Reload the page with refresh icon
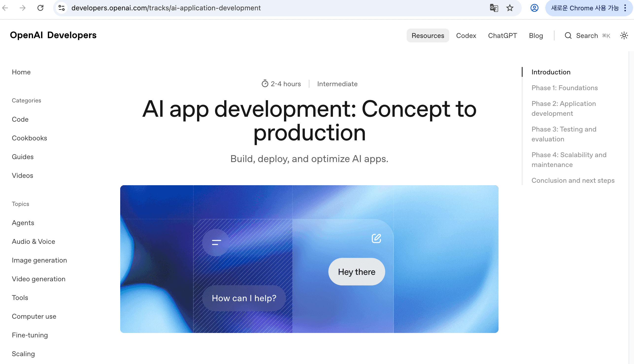 (40, 8)
